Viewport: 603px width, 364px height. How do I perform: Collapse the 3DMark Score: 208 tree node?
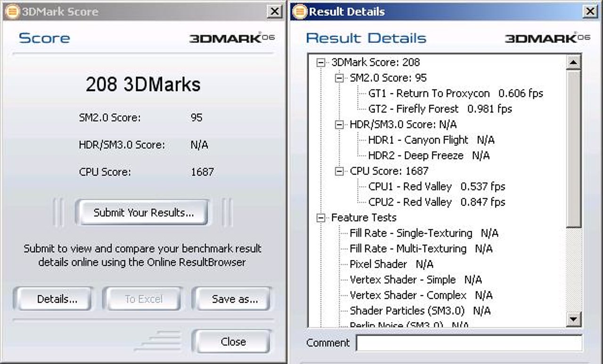321,62
